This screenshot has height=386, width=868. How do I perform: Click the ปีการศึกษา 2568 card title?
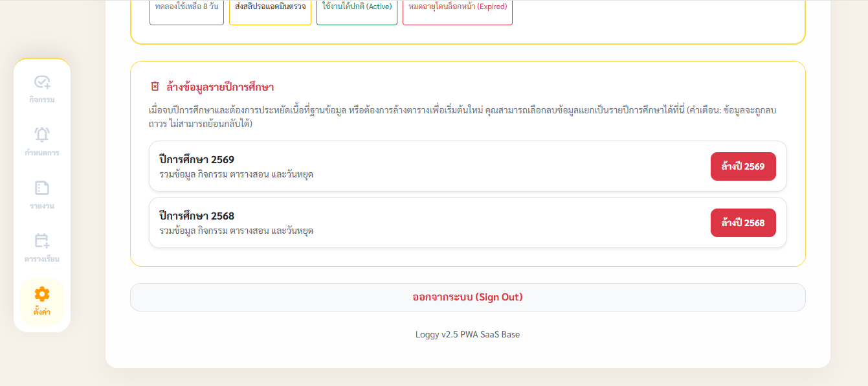tap(197, 216)
